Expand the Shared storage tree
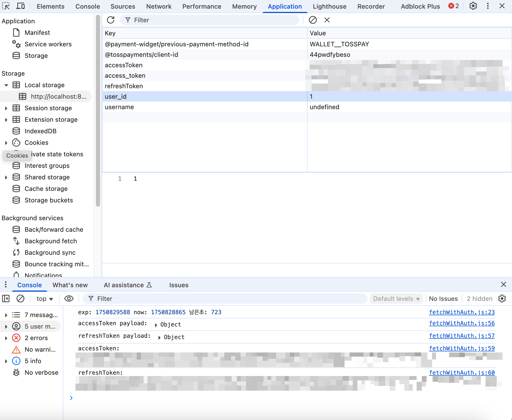This screenshot has height=420, width=512. point(6,177)
